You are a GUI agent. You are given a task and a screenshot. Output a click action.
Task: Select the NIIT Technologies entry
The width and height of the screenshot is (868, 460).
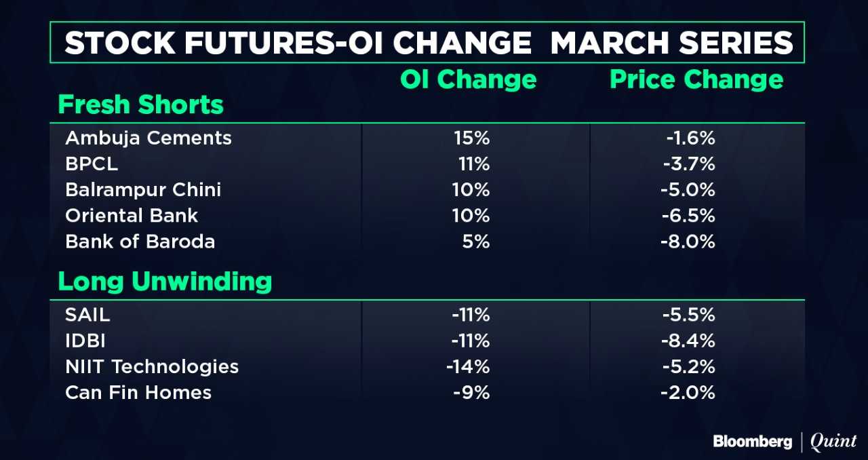[152, 367]
